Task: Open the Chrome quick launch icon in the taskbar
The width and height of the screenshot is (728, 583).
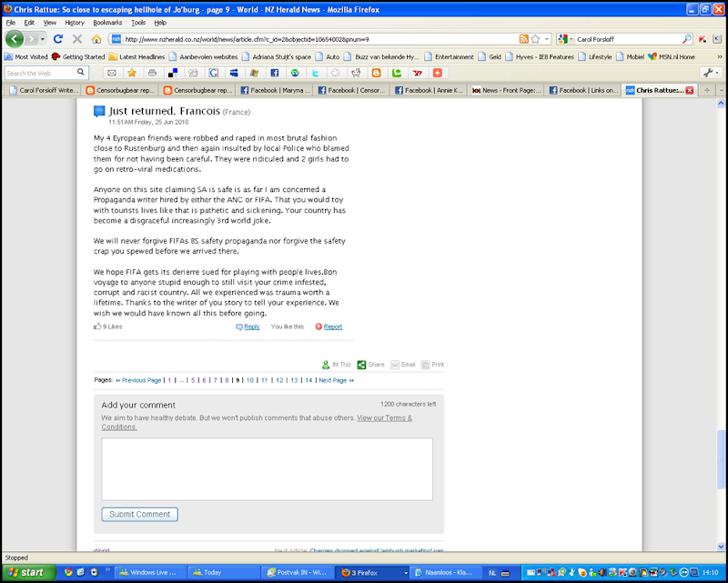Action: click(68, 572)
